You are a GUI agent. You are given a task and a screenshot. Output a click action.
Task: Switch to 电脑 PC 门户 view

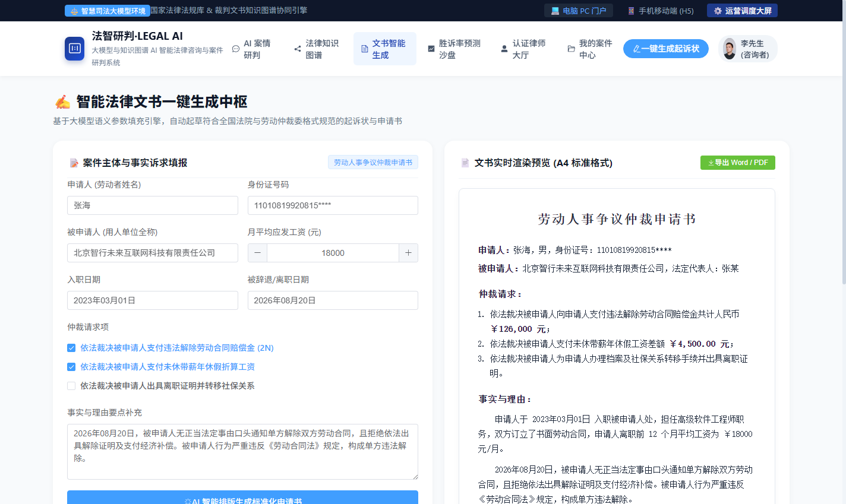pyautogui.click(x=578, y=11)
